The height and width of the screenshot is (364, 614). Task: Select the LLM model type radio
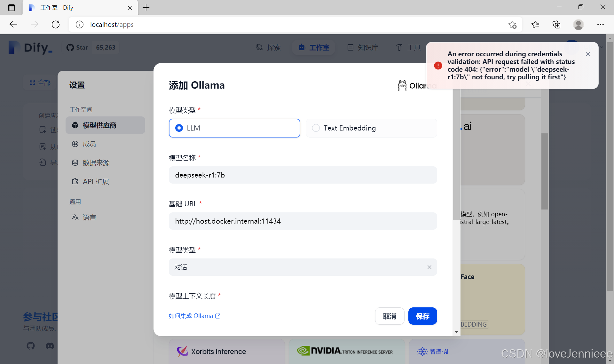pos(179,128)
